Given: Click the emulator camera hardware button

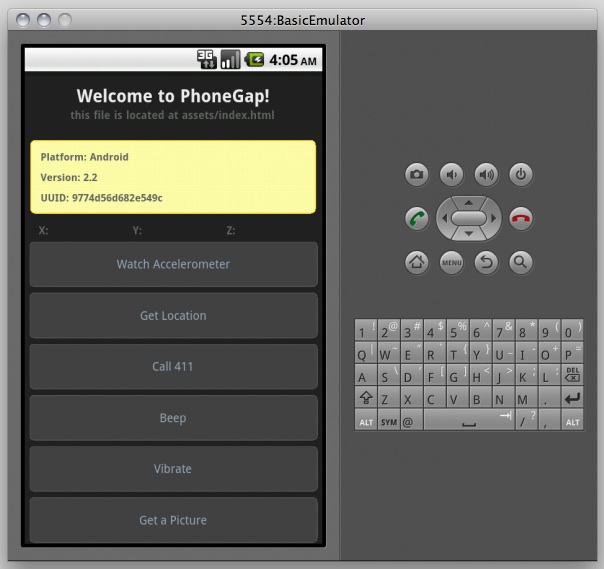Looking at the screenshot, I should pos(416,175).
